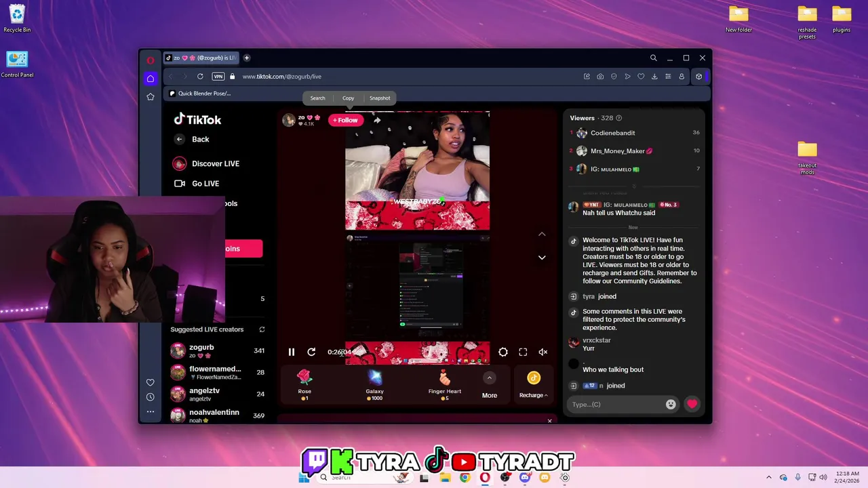
Task: Open Windows Start button
Action: [x=304, y=478]
